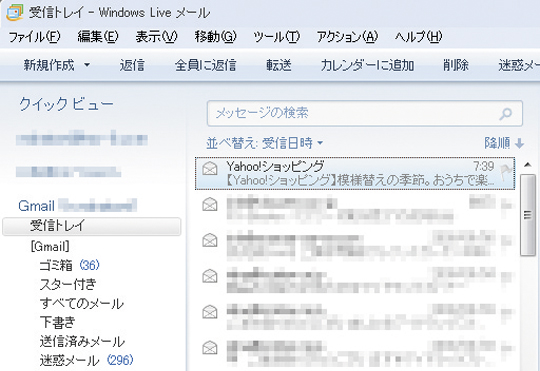The height and width of the screenshot is (371, 540).
Task: Toggle the flag on the Yahoo!ショッピング message
Action: (x=506, y=172)
